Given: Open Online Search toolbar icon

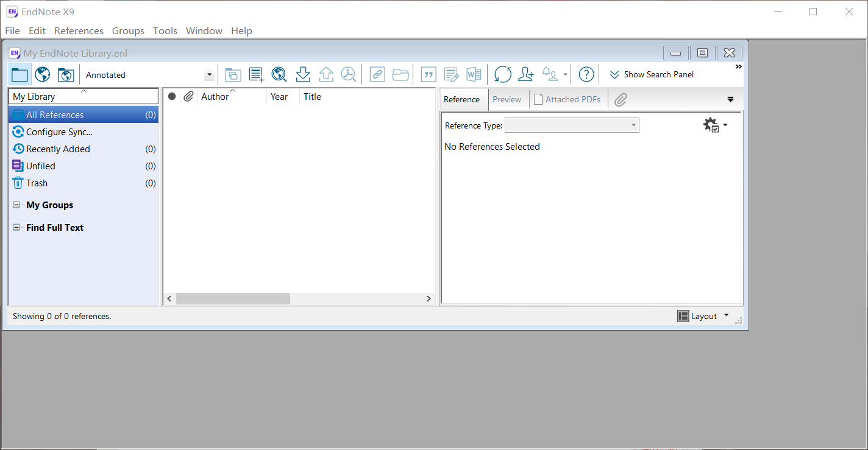Looking at the screenshot, I should 279,74.
